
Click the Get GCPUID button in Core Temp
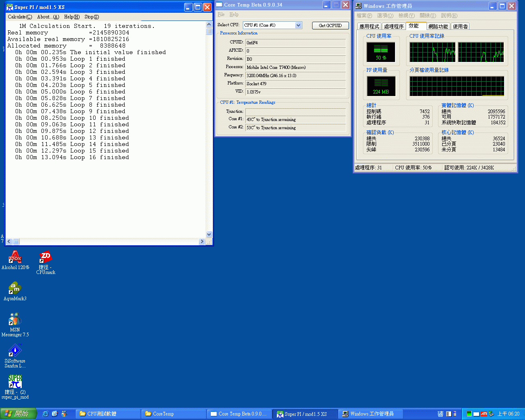coord(330,25)
